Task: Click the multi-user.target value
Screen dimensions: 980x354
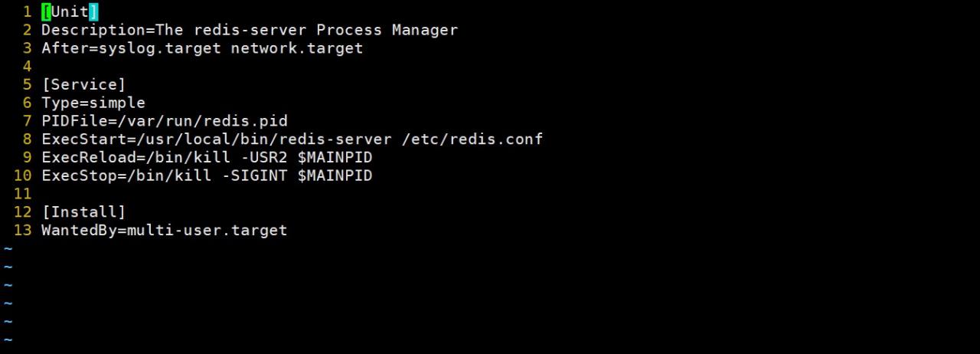Action: (x=207, y=230)
